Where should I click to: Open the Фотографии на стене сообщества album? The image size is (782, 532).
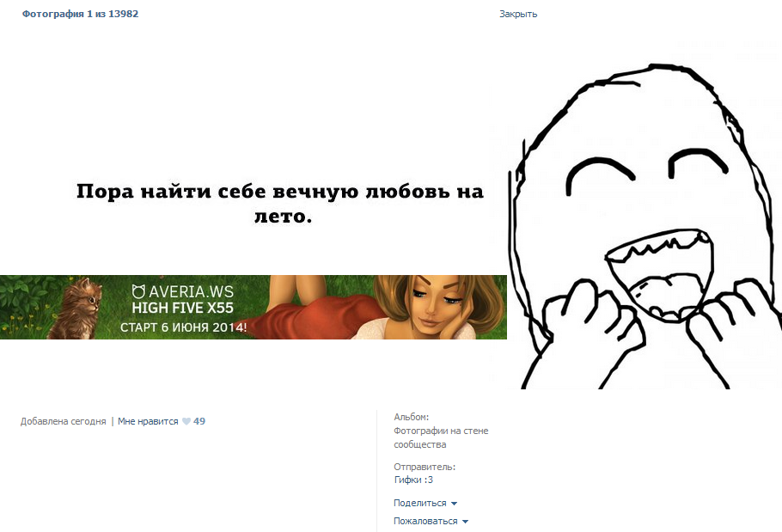[x=441, y=437]
